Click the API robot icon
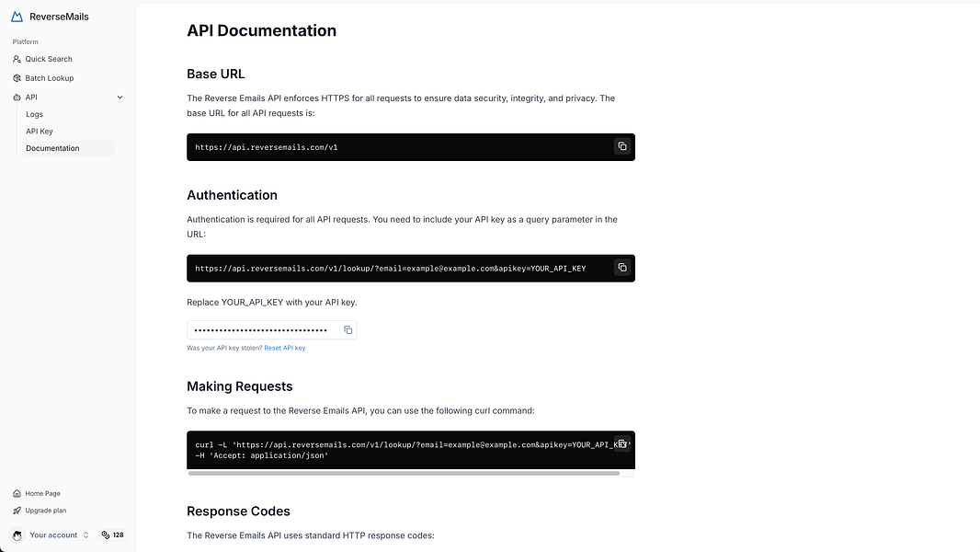980x552 pixels. [17, 98]
